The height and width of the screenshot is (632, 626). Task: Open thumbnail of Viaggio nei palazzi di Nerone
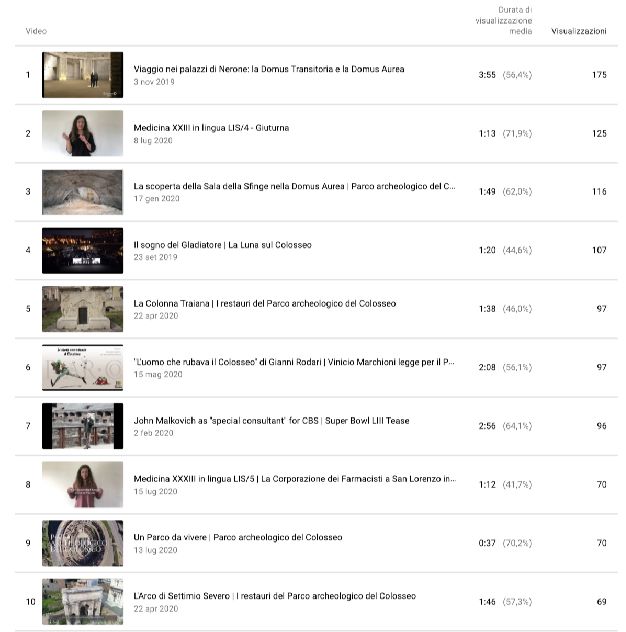pyautogui.click(x=82, y=75)
